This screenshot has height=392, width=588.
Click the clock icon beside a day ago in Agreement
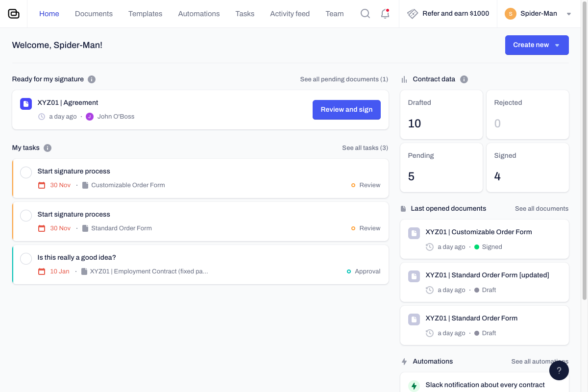point(42,117)
